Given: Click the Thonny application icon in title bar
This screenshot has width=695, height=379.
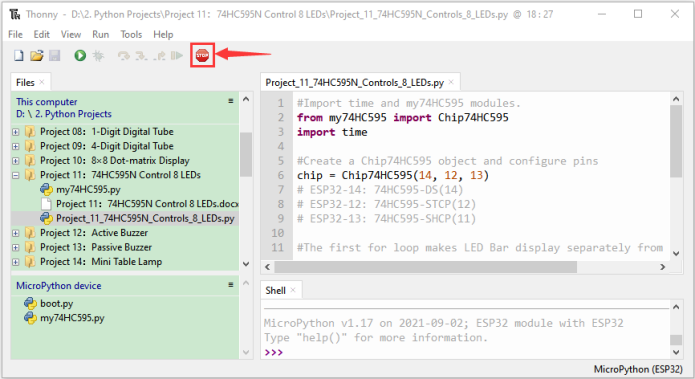Looking at the screenshot, I should (x=15, y=15).
